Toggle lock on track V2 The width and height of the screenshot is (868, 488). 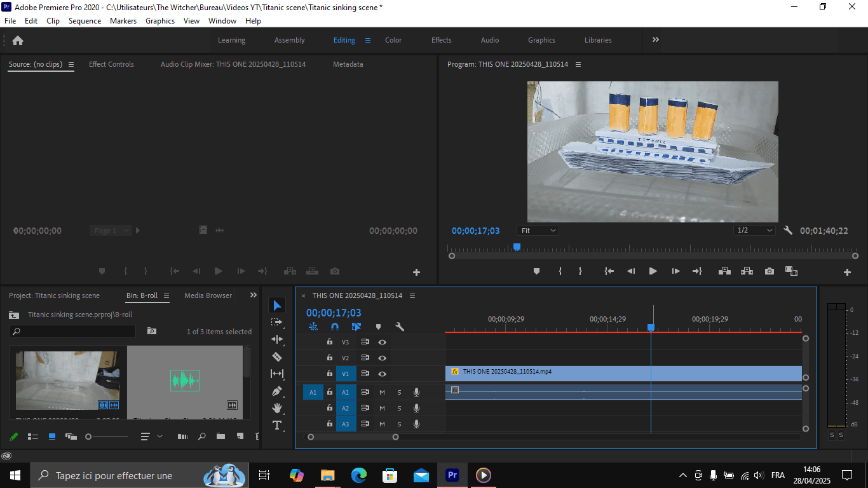pyautogui.click(x=329, y=358)
